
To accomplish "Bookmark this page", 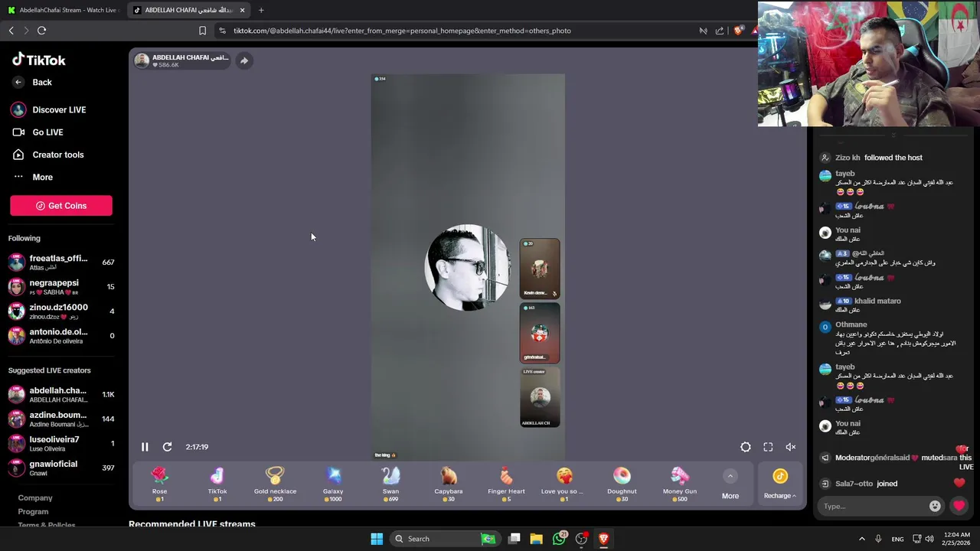I will pyautogui.click(x=202, y=31).
